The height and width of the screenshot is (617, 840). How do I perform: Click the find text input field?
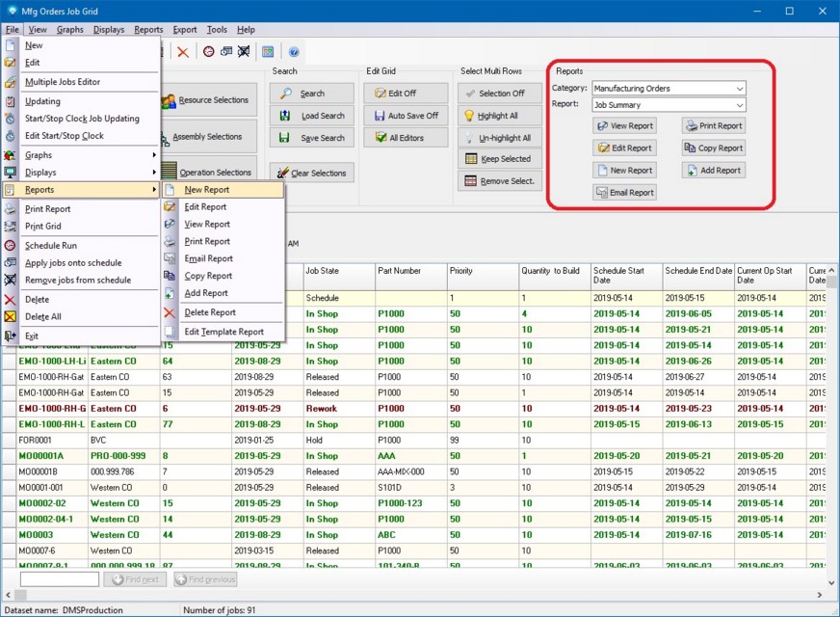pyautogui.click(x=60, y=579)
